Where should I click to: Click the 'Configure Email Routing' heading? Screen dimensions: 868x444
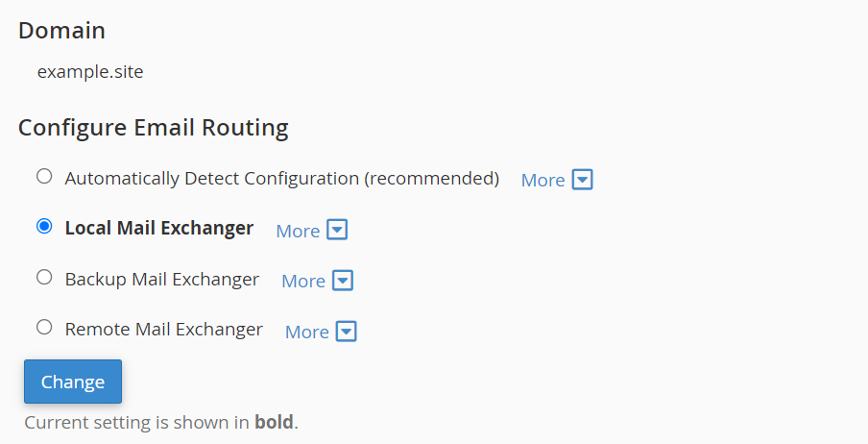[x=154, y=127]
